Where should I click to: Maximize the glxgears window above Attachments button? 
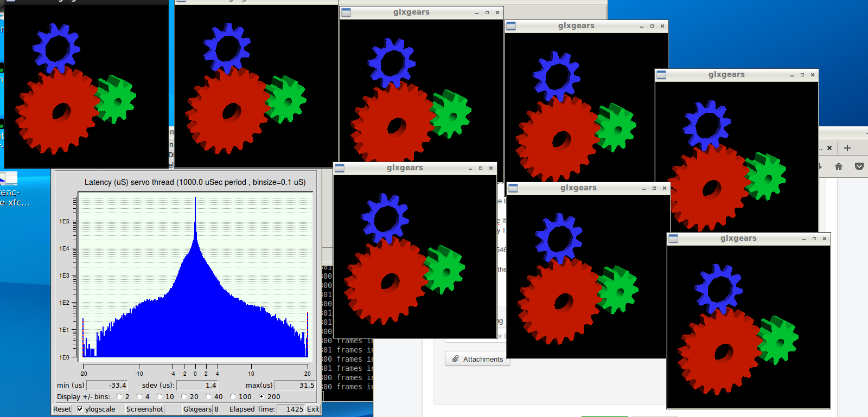click(x=654, y=188)
